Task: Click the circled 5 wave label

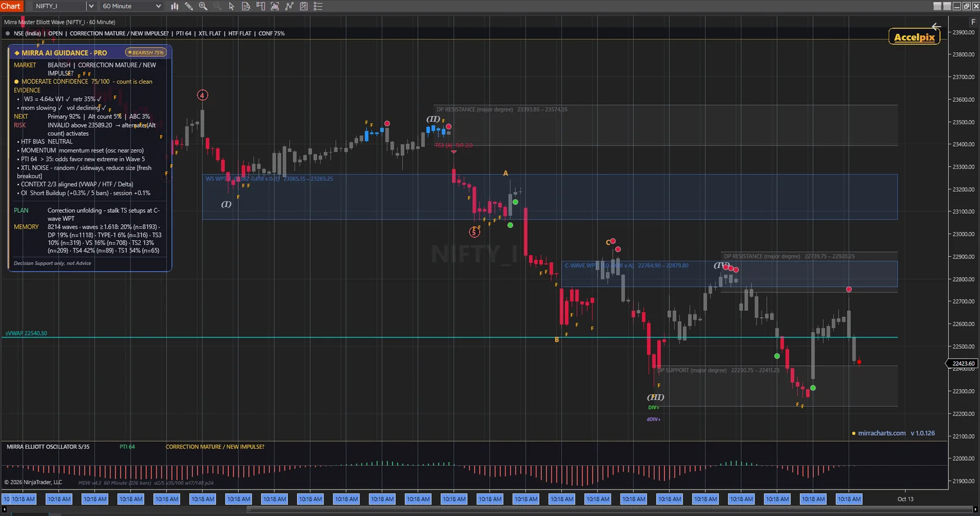Action: coord(474,232)
